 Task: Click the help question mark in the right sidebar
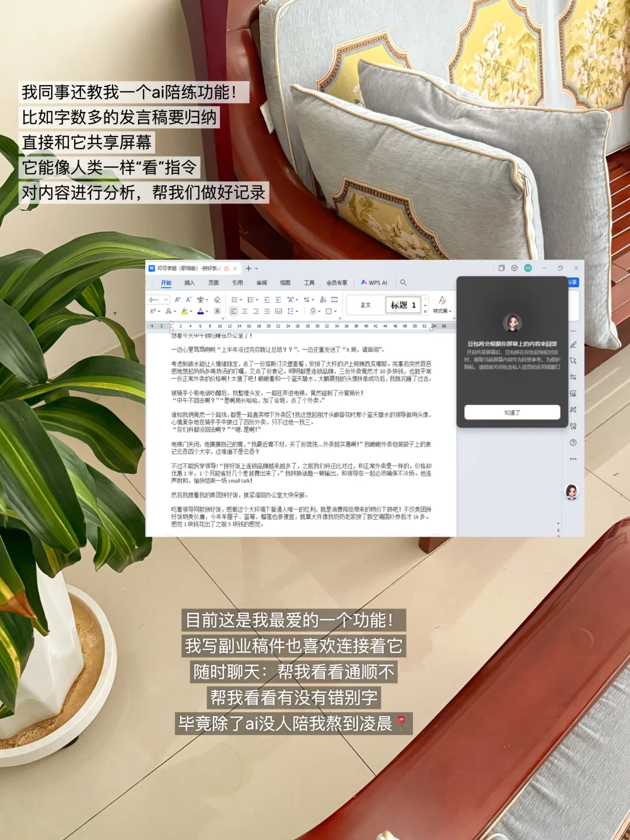tap(573, 443)
